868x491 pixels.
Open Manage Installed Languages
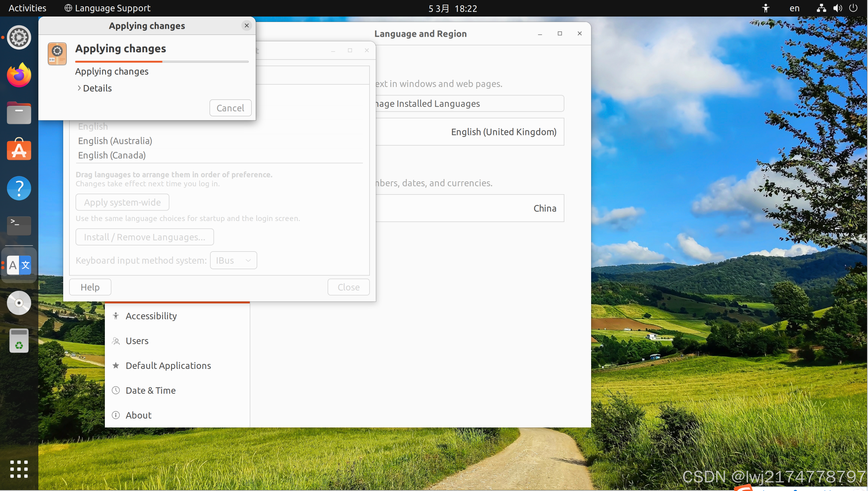coord(470,104)
